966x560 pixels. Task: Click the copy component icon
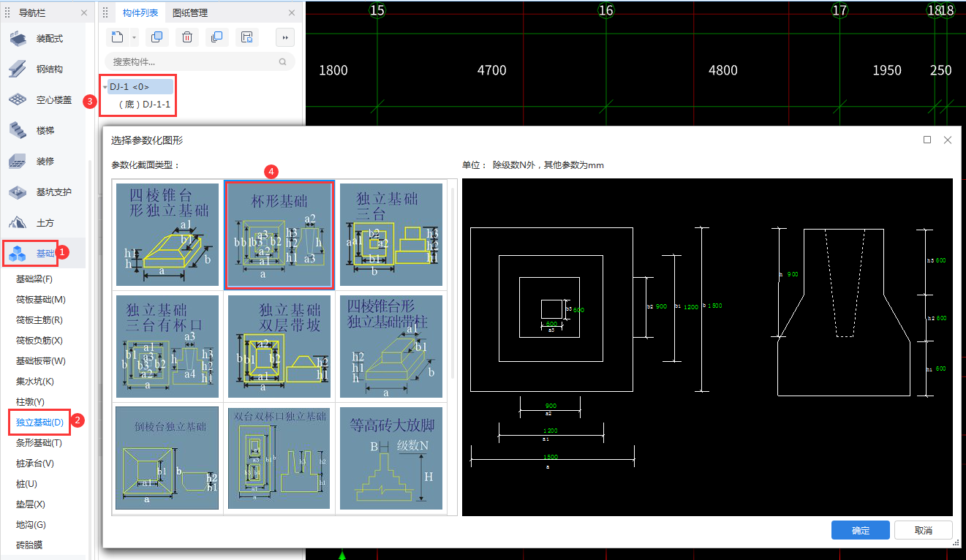(x=156, y=37)
